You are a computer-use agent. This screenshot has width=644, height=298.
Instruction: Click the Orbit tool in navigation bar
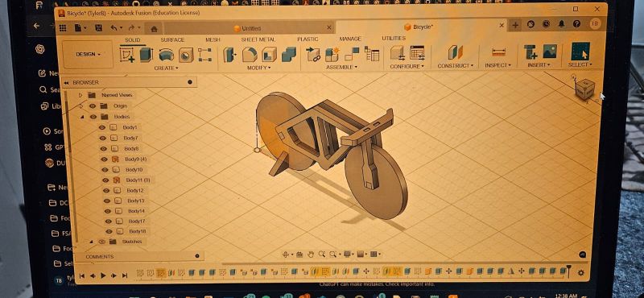point(286,255)
